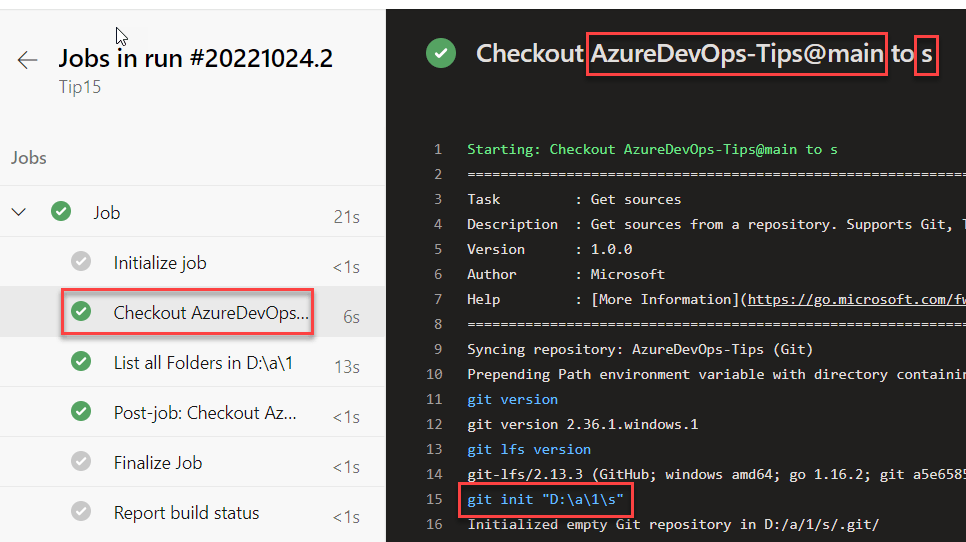The width and height of the screenshot is (966, 542).
Task: Click log line 9 Syncing repository text
Action: (640, 349)
